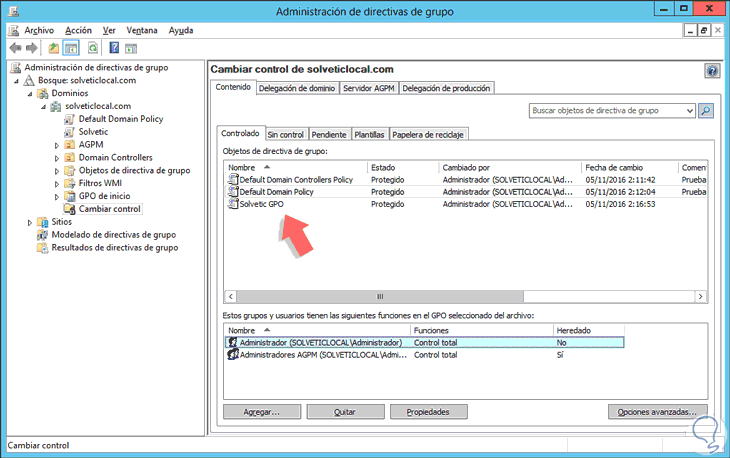This screenshot has width=730, height=458.
Task: Click the Back arrow toolbar icon
Action: (x=15, y=48)
